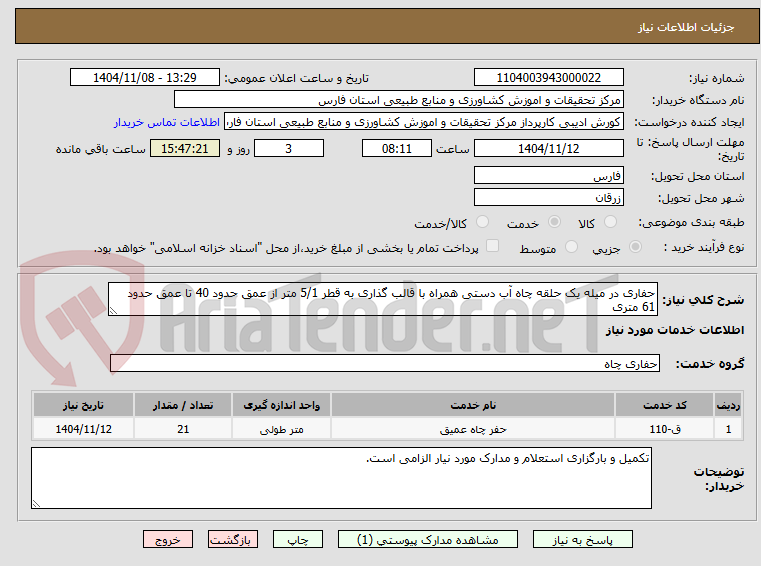Click quantity cell 21
The width and height of the screenshot is (761, 566).
click(183, 429)
